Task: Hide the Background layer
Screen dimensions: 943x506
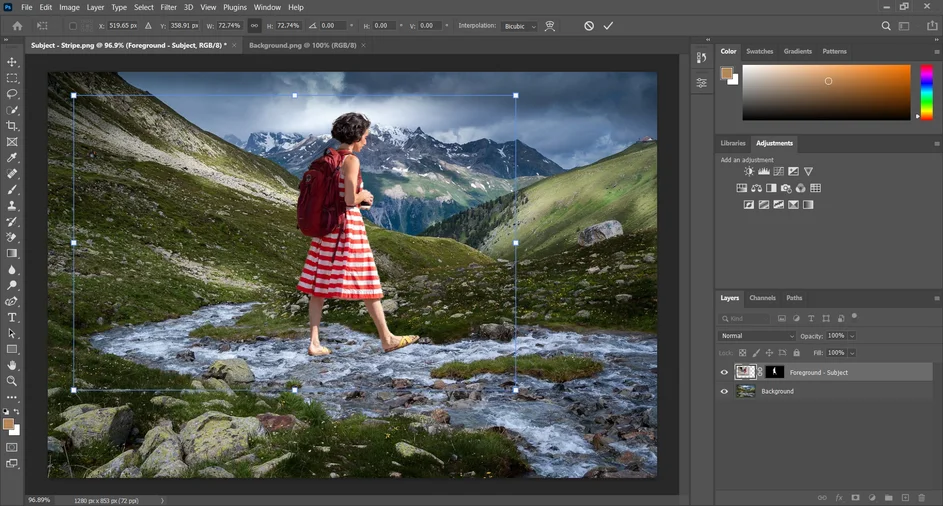Action: (x=724, y=391)
